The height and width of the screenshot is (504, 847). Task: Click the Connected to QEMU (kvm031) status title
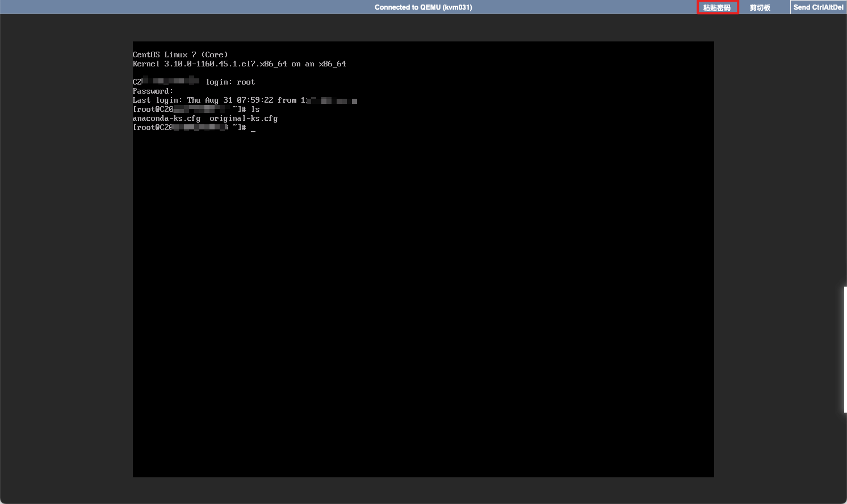click(423, 7)
